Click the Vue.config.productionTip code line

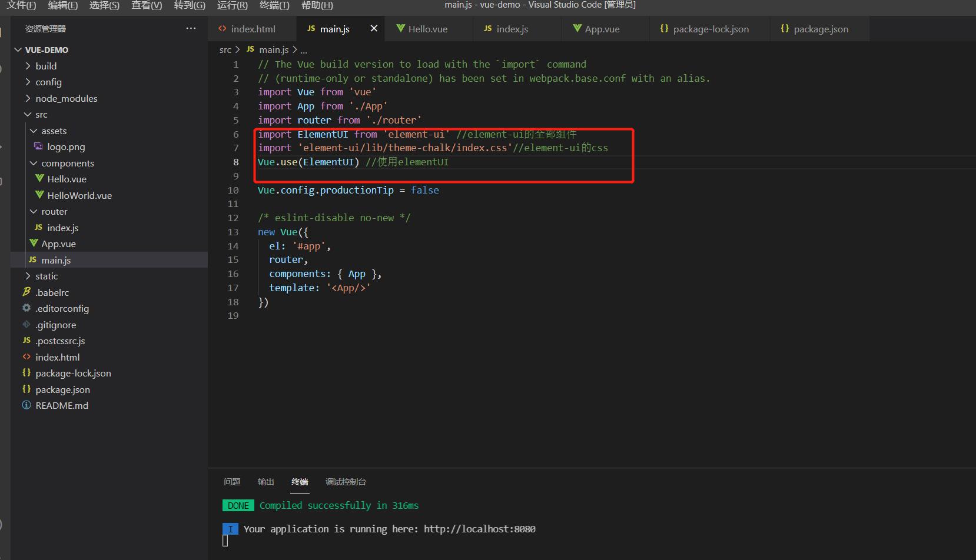tap(348, 190)
